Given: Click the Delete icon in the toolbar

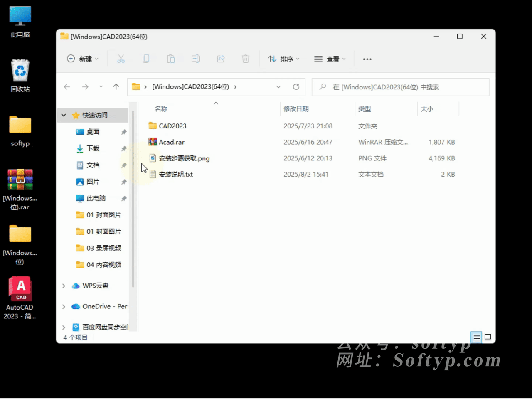Looking at the screenshot, I should tap(246, 59).
